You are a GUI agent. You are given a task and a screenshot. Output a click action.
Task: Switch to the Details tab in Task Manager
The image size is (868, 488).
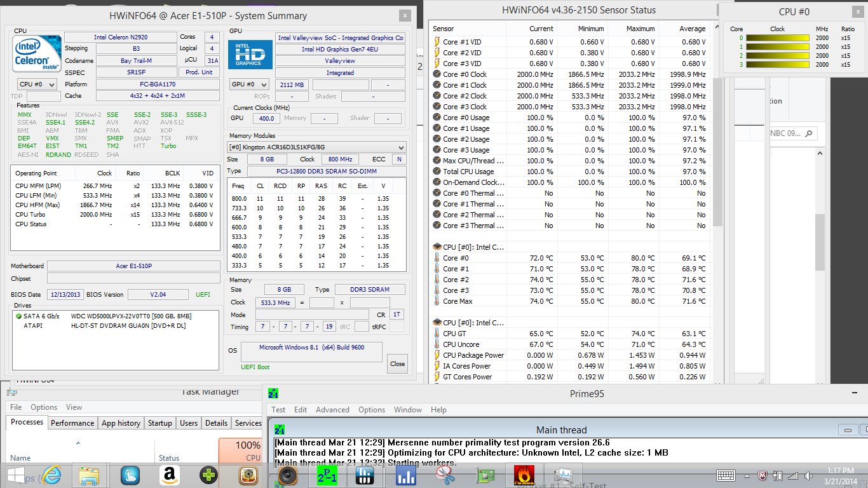pyautogui.click(x=216, y=423)
